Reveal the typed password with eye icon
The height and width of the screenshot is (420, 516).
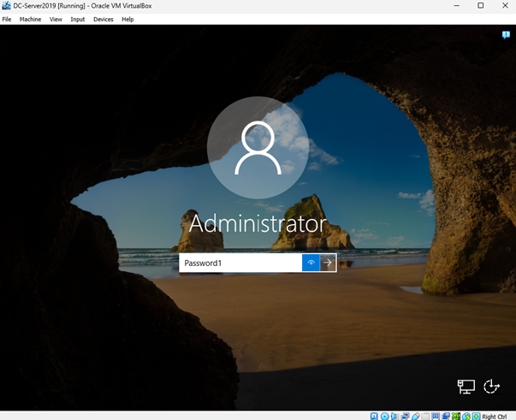(311, 263)
